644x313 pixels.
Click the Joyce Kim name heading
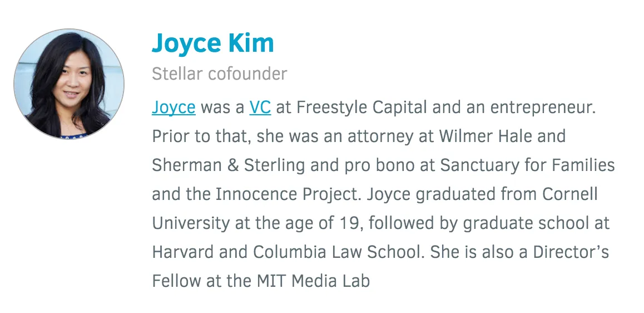[x=213, y=43]
